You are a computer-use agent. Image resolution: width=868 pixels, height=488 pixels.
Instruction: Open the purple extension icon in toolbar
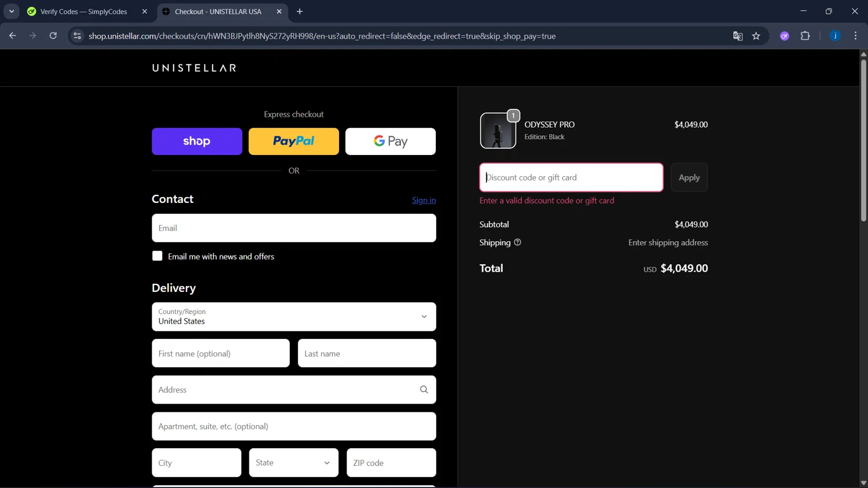pos(785,36)
